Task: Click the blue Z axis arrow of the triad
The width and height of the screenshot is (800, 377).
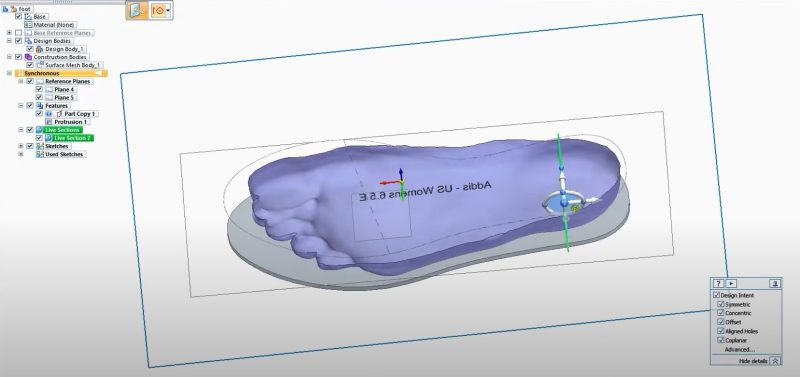Action: [x=401, y=173]
